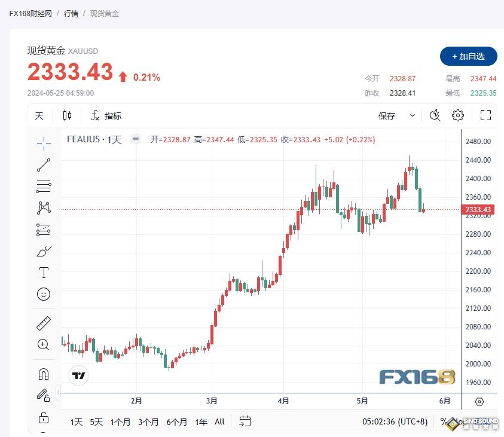Open the candle chart type menu
504x437 pixels.
pyautogui.click(x=67, y=115)
